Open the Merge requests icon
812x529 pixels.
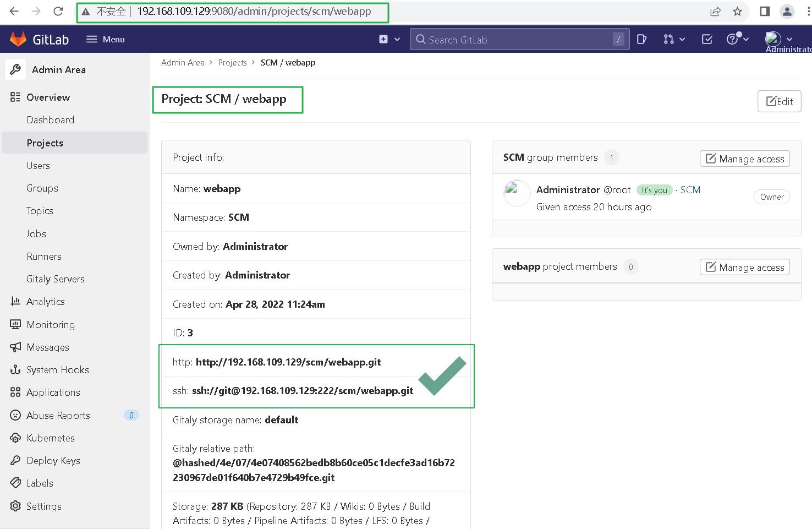point(668,39)
